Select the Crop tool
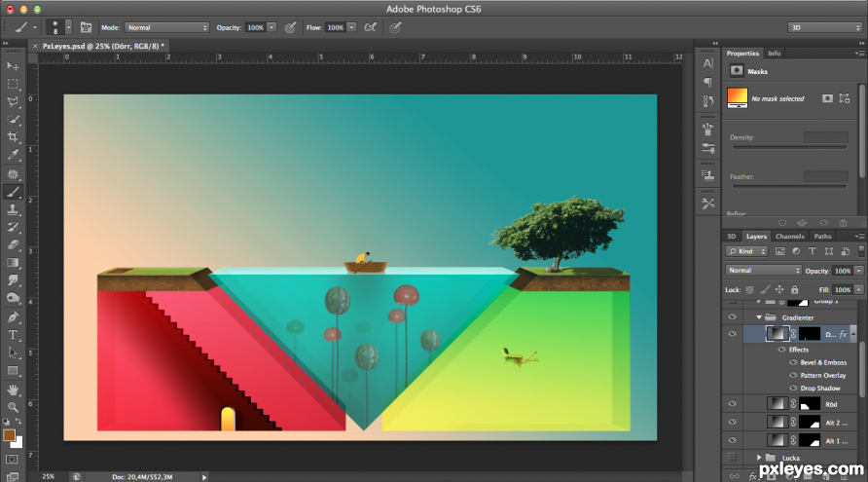Screen dimensions: 868x482 coord(13,137)
